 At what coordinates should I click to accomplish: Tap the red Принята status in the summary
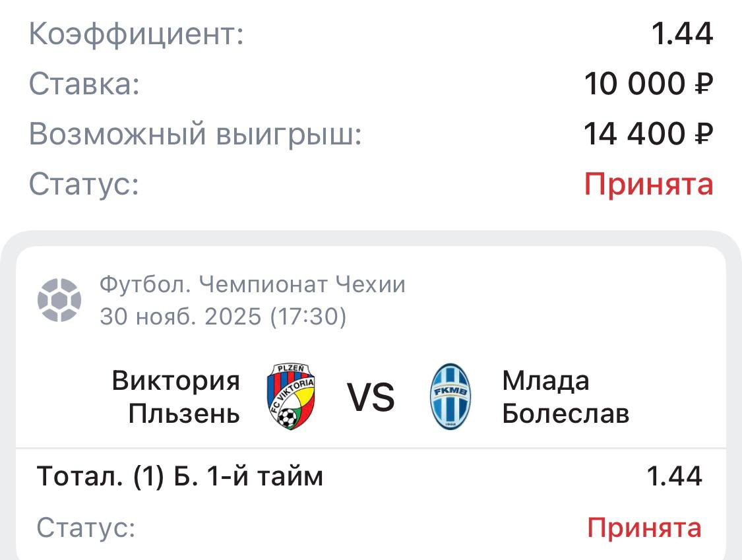[649, 184]
